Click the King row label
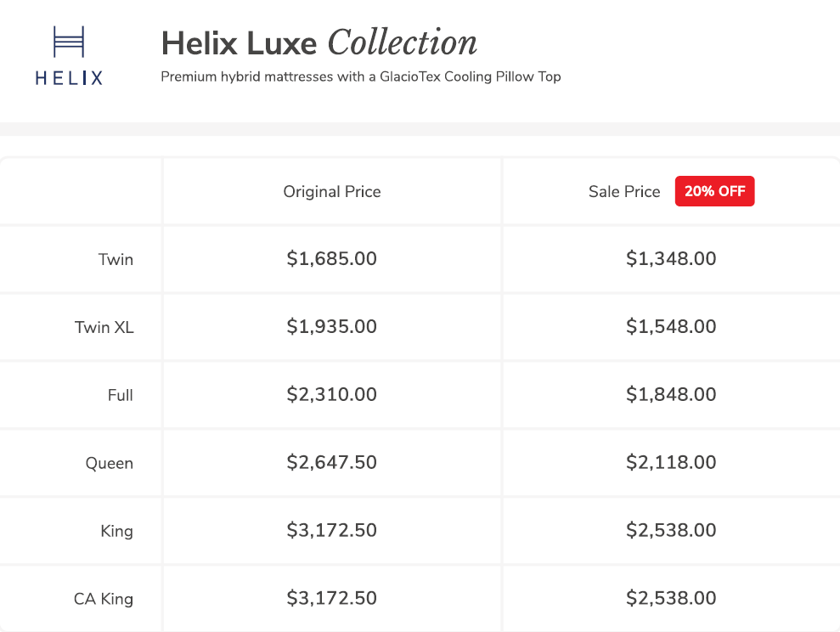The height and width of the screenshot is (632, 840). (x=116, y=531)
